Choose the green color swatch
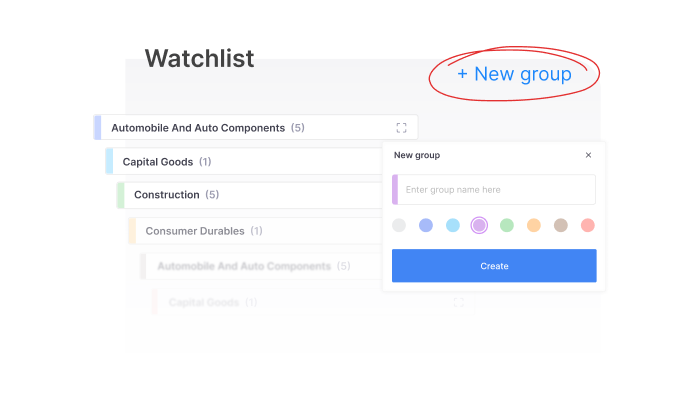 coord(507,226)
